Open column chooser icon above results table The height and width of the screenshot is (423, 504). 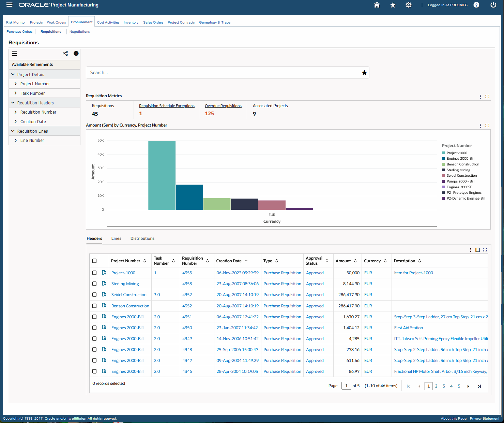(477, 250)
